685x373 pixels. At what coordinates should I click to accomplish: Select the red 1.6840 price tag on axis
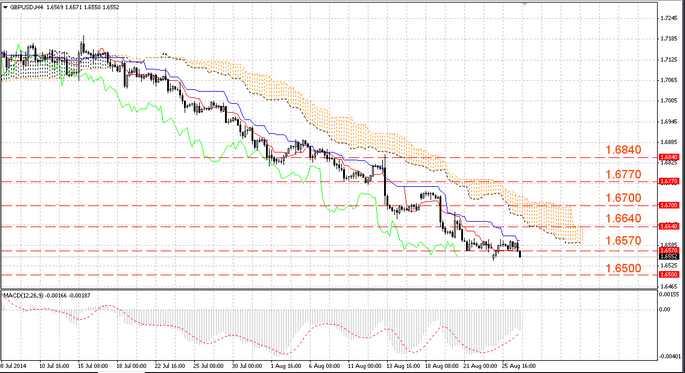tap(669, 157)
